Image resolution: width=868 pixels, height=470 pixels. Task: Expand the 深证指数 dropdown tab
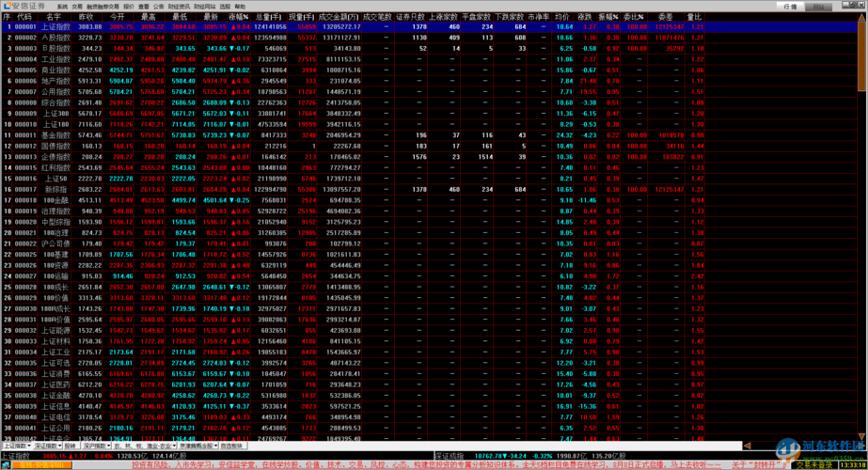pos(47,445)
